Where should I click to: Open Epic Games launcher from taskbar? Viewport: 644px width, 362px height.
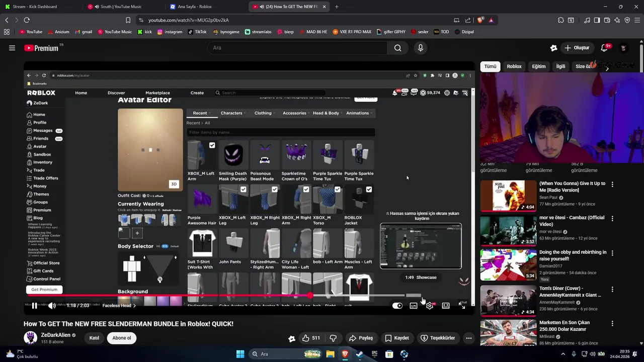[x=374, y=354]
